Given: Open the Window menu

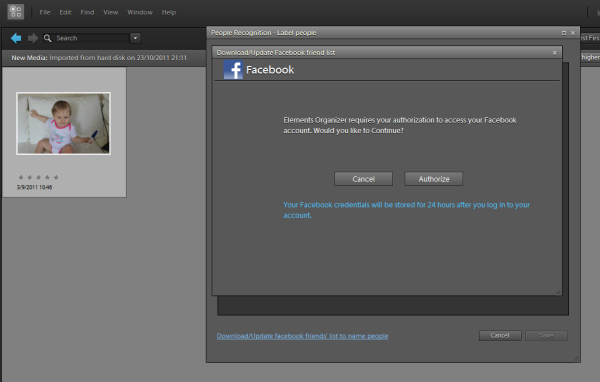Looking at the screenshot, I should point(140,12).
